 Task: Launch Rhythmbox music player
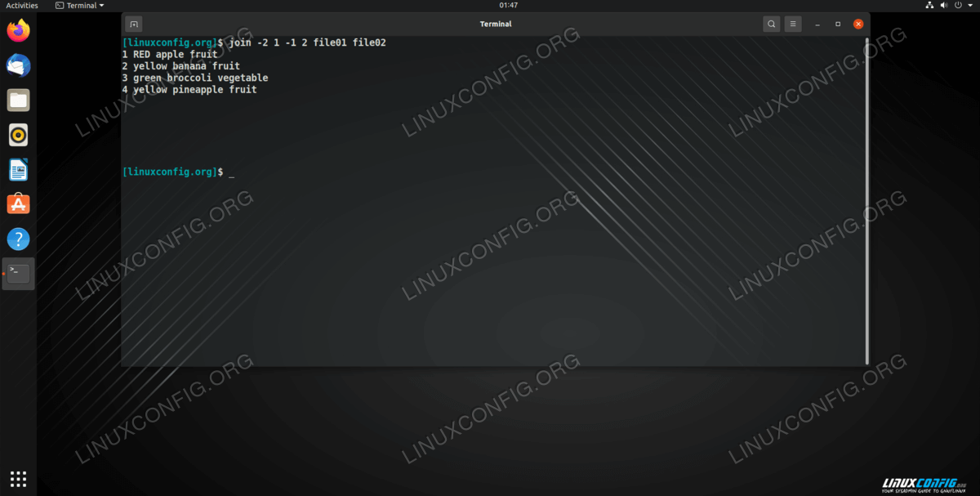point(18,135)
